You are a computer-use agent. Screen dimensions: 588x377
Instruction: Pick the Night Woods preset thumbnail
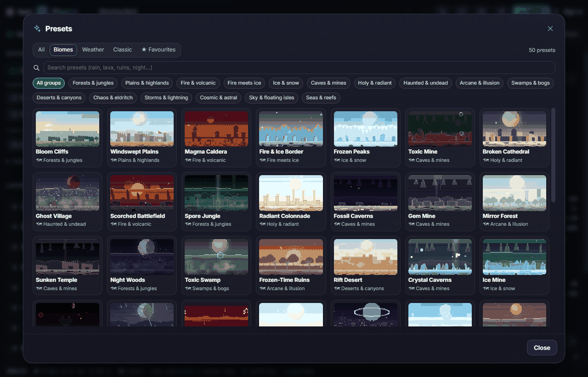(142, 257)
